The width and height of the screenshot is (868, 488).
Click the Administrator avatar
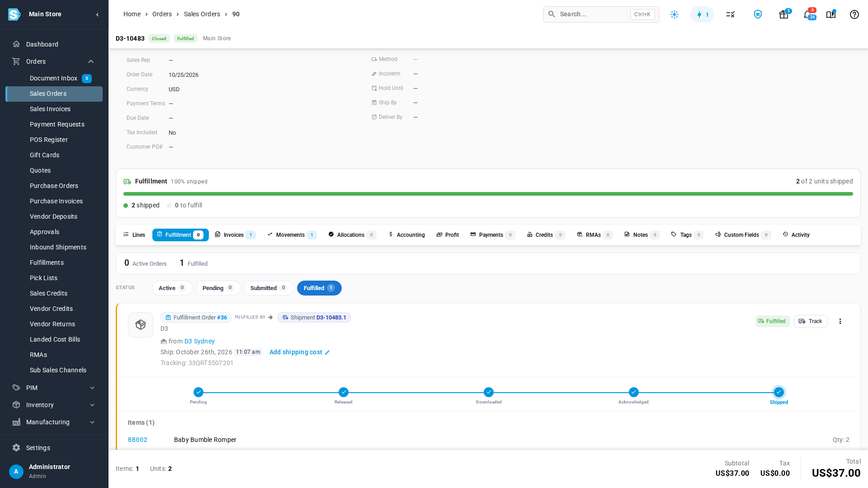click(x=16, y=471)
